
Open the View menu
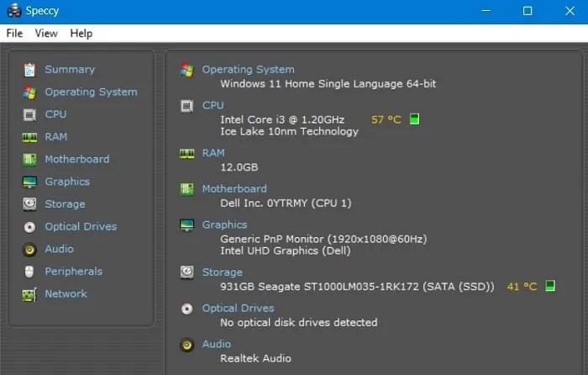(46, 33)
